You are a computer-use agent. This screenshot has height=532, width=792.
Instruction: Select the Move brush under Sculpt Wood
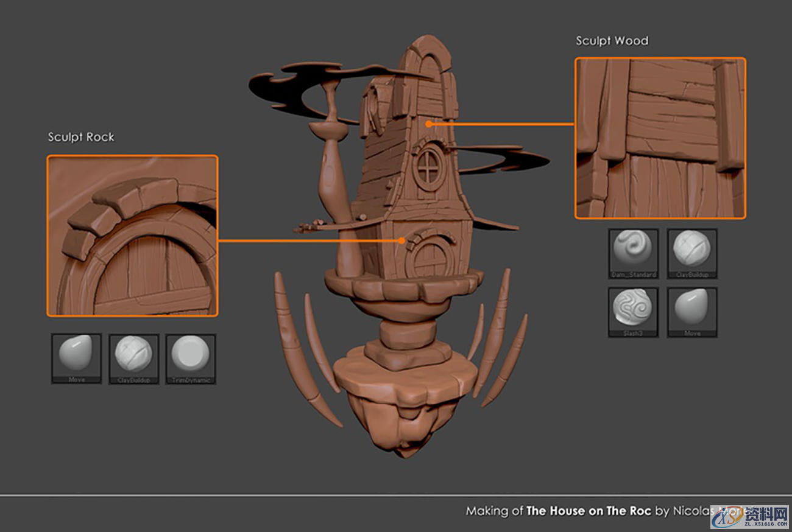pos(691,312)
